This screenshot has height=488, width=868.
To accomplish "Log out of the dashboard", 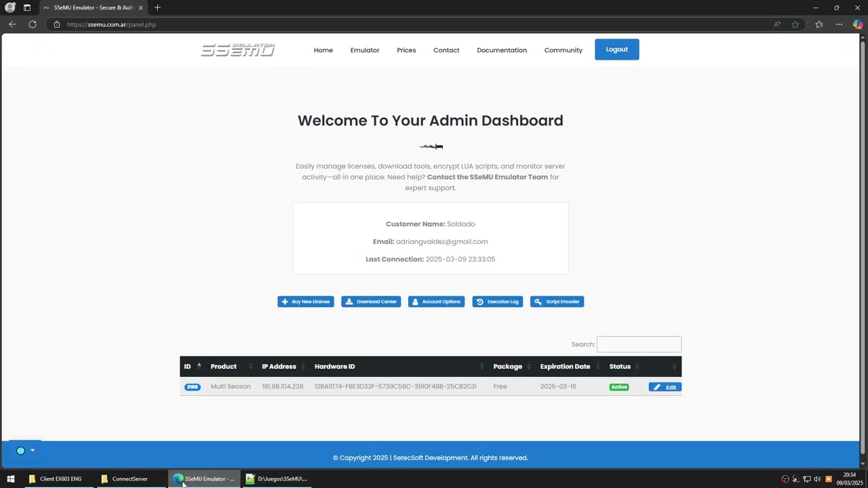I will coord(617,49).
